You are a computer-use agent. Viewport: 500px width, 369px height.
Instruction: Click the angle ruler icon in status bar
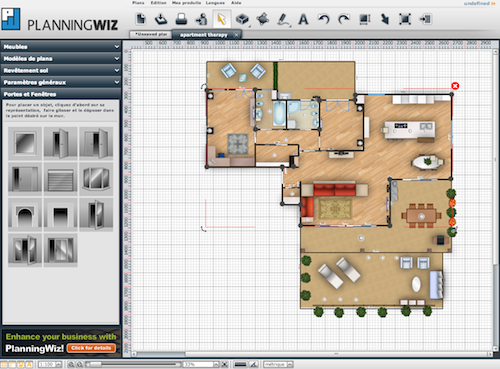point(254,364)
